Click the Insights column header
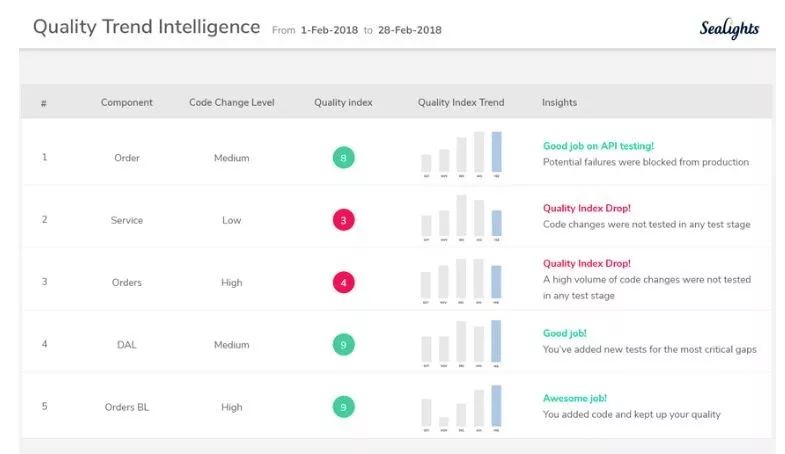Image resolution: width=785 pixels, height=454 pixels. pos(559,102)
